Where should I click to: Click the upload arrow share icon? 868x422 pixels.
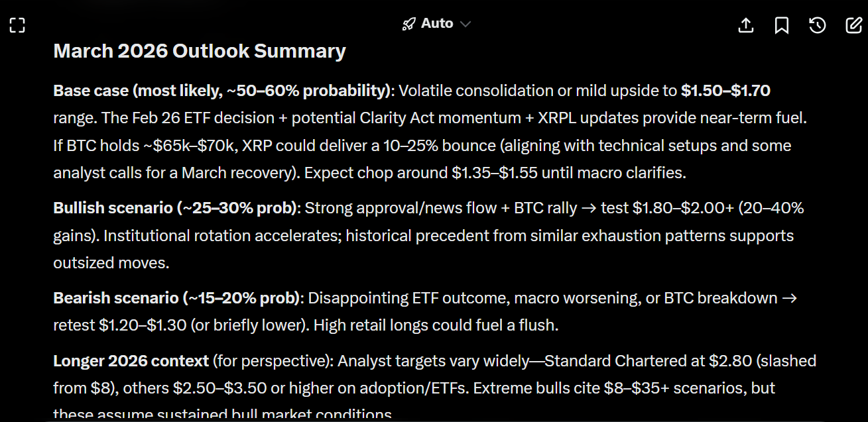point(745,25)
